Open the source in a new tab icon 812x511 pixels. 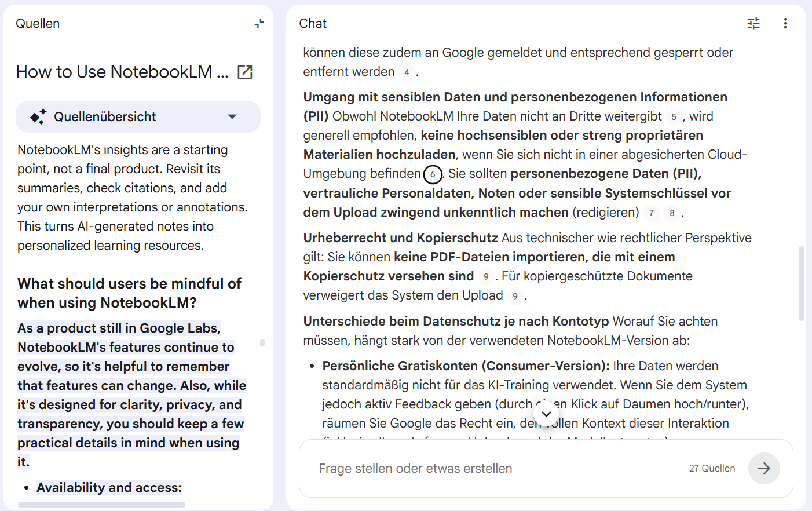245,72
